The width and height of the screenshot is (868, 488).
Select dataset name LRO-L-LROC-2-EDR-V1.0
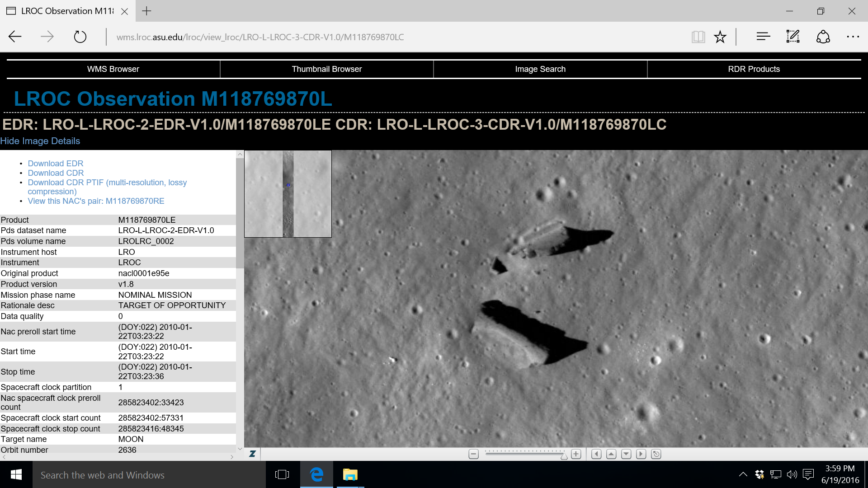166,230
